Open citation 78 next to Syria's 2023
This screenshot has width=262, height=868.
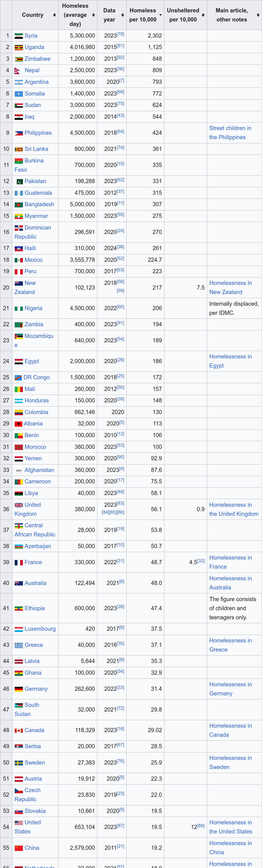point(120,34)
